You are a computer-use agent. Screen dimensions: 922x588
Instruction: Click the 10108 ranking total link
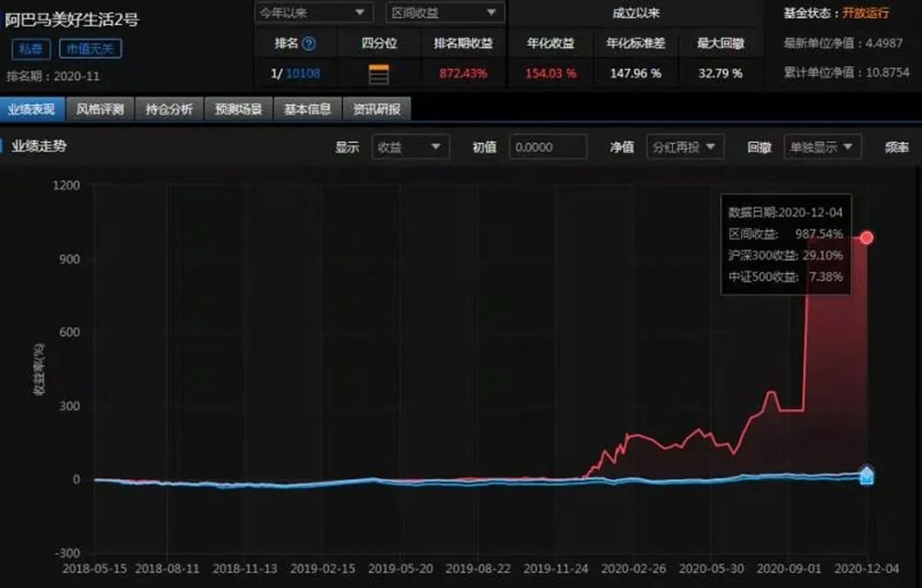302,74
